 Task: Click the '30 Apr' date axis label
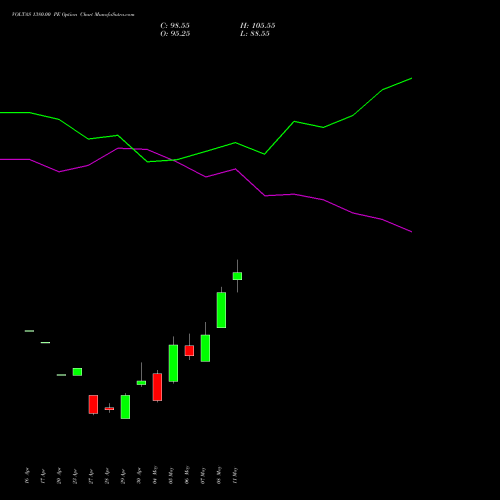pos(139,476)
